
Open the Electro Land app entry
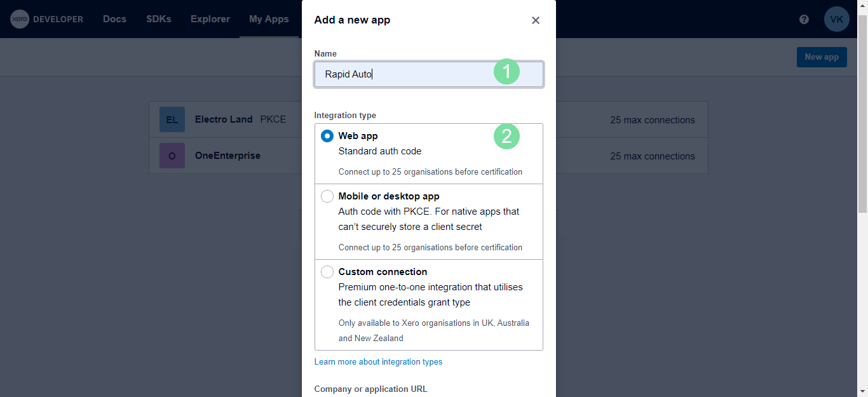[224, 119]
